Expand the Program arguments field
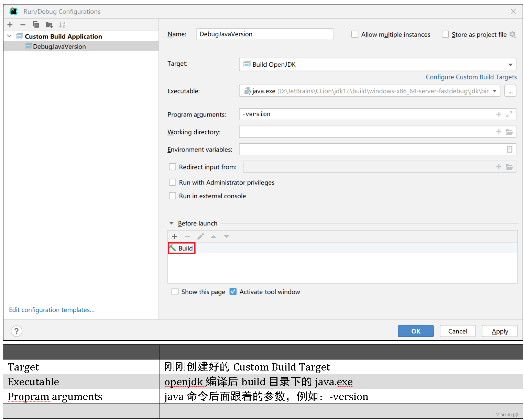Viewport: 524px width, 420px height. point(509,114)
